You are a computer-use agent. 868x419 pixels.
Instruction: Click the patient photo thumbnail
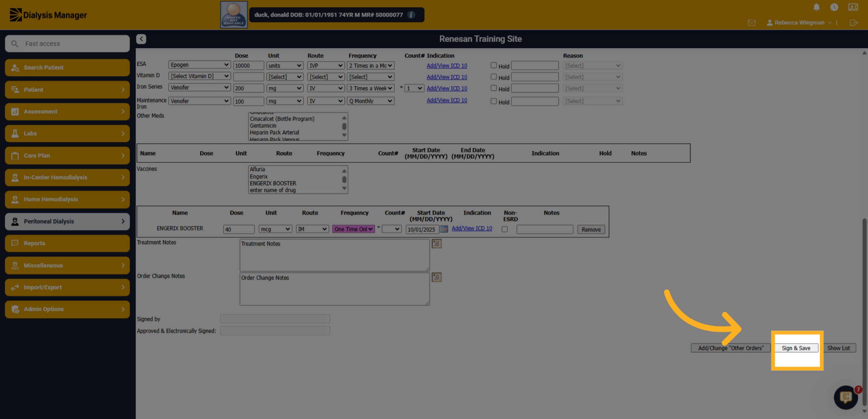[234, 15]
